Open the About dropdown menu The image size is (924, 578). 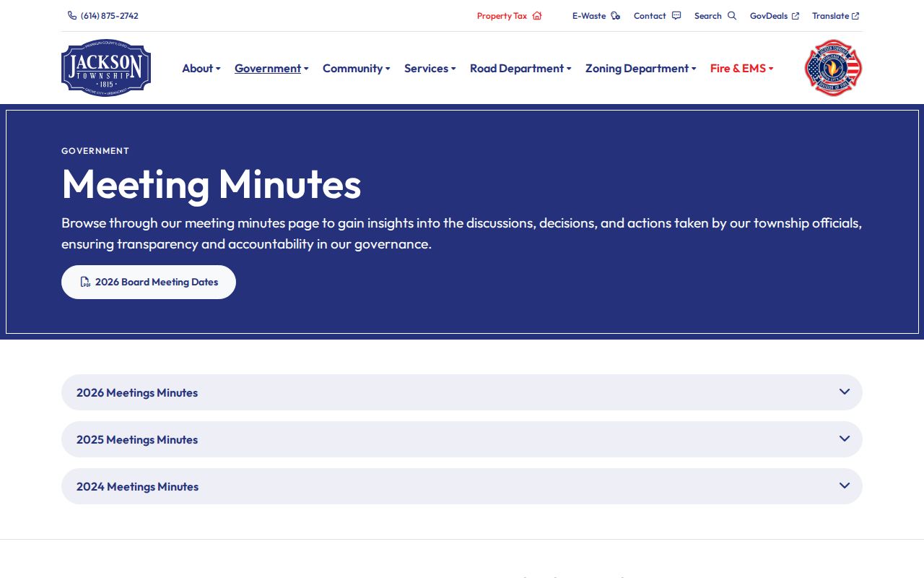[x=201, y=68]
